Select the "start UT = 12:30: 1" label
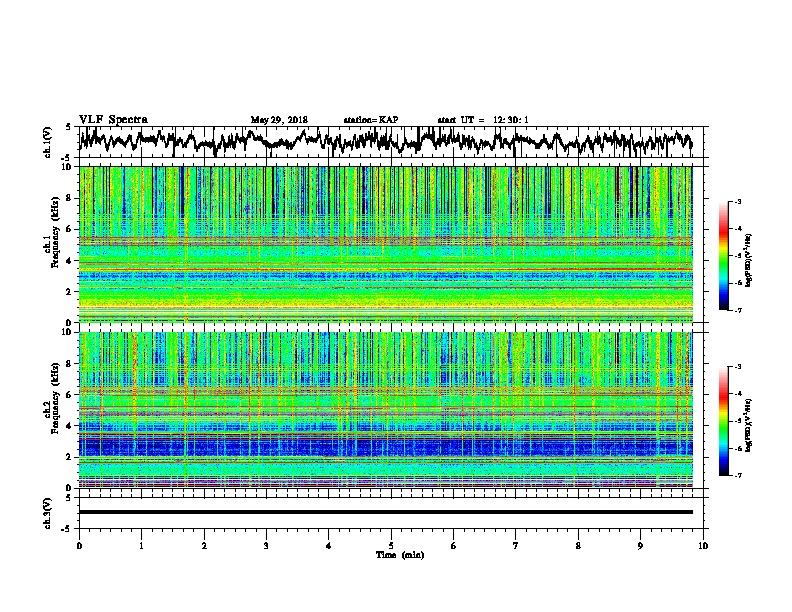 [x=483, y=120]
